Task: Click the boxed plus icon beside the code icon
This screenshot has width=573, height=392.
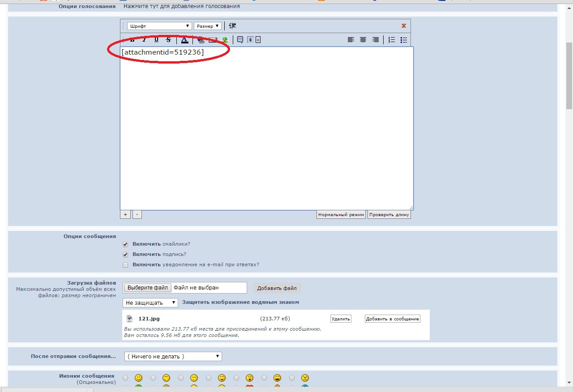Action: pos(258,40)
